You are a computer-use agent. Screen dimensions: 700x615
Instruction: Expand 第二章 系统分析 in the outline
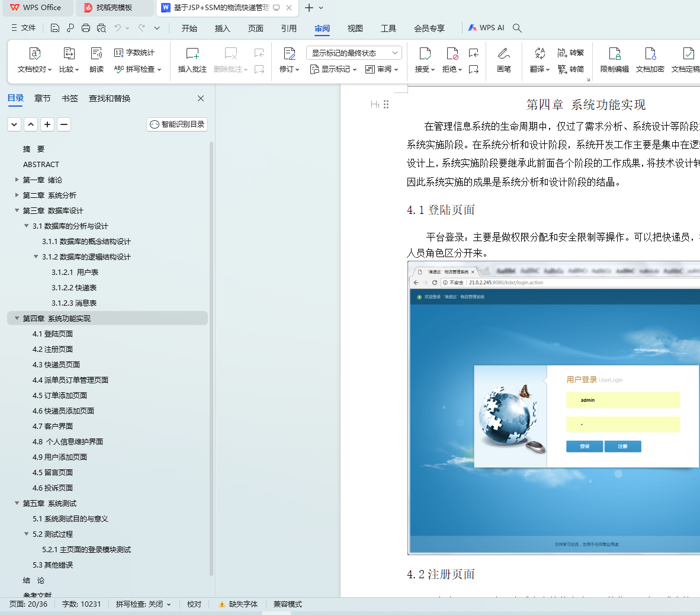[17, 195]
